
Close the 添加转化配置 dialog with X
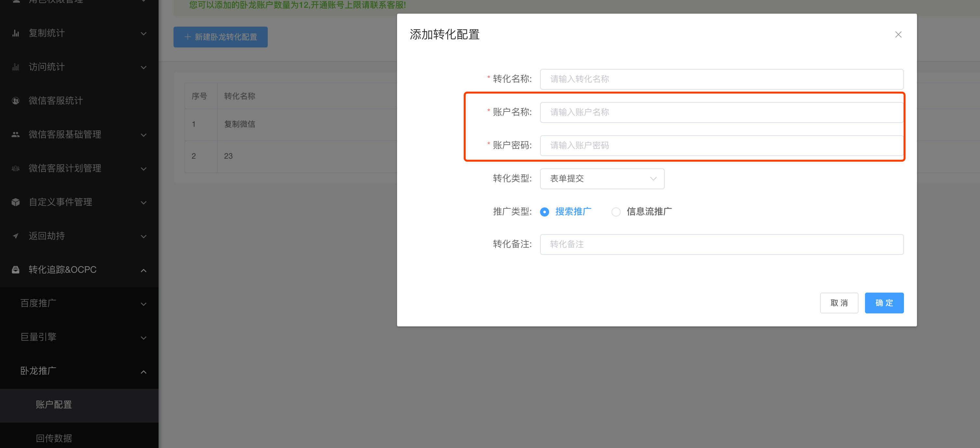pos(898,35)
